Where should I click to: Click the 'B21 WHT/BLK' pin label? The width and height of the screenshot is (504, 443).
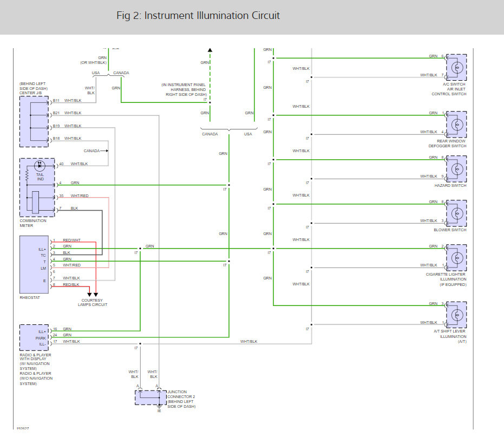tap(67, 113)
